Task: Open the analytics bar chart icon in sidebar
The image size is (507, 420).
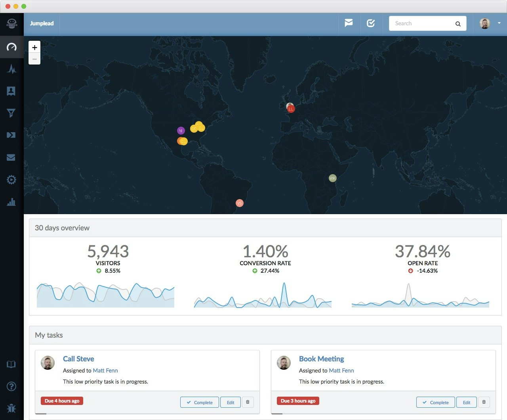Action: 11,202
